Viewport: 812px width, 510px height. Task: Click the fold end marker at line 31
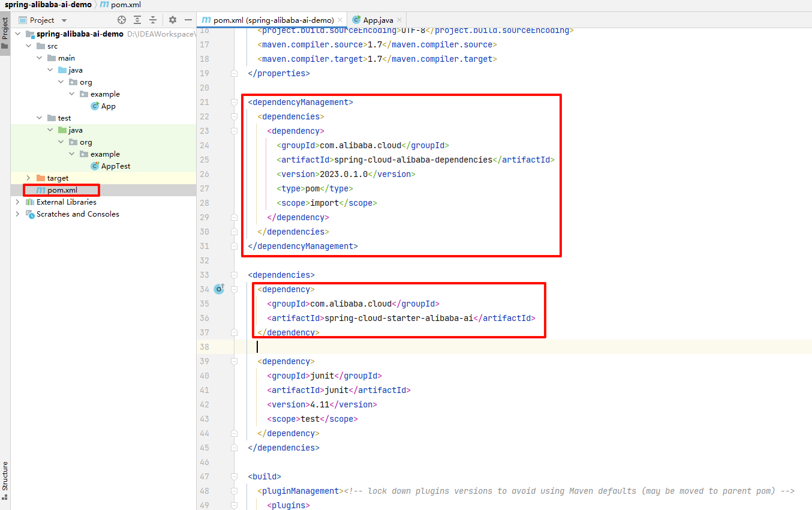pos(234,246)
